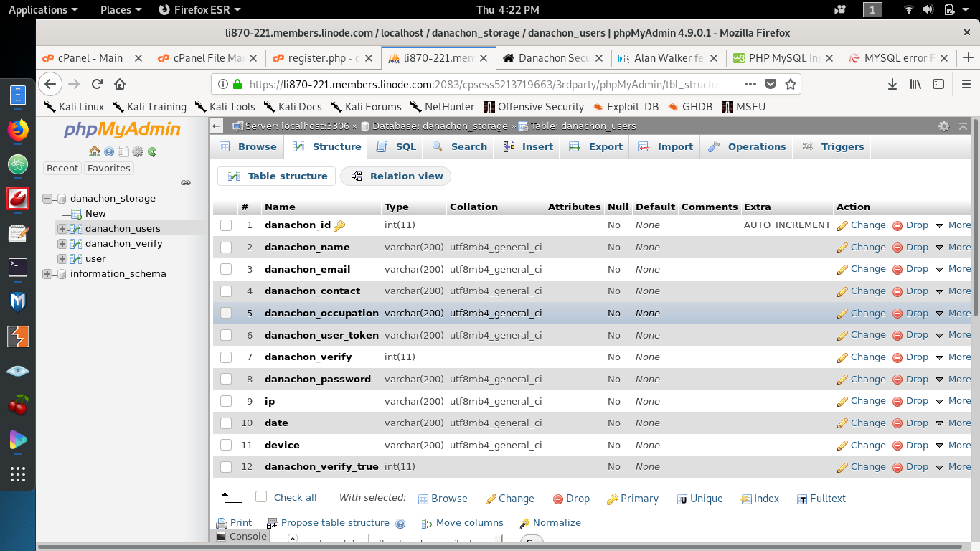
Task: Click the Firefox home button
Action: (x=120, y=84)
